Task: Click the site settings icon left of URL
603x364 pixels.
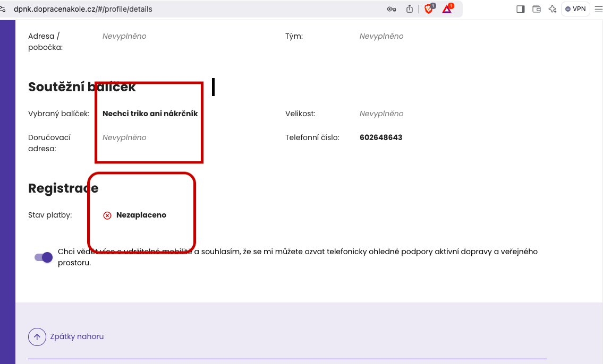Action: (x=3, y=9)
